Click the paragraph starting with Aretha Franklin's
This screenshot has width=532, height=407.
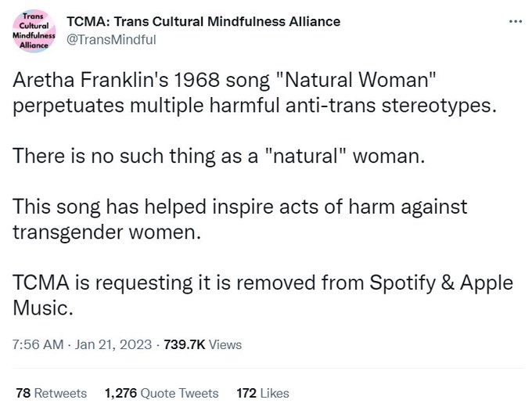[x=254, y=92]
